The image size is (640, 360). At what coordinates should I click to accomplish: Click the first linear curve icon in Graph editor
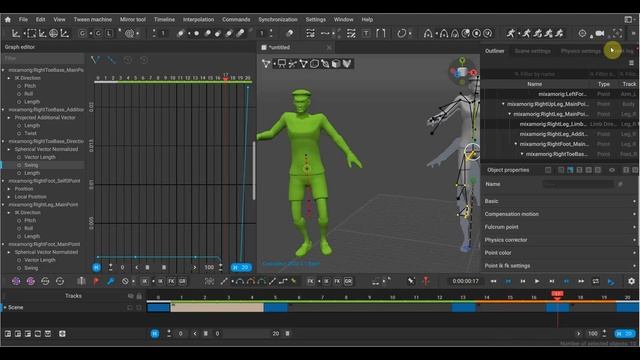[x=96, y=60]
